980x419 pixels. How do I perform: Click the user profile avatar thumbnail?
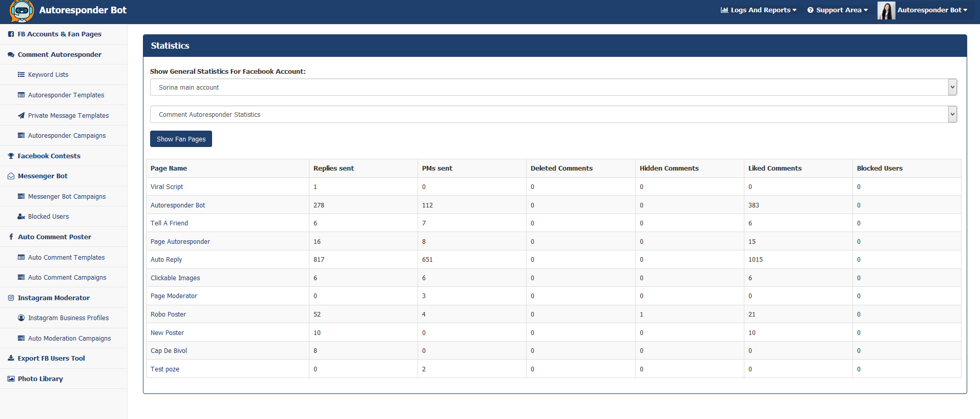pos(886,10)
